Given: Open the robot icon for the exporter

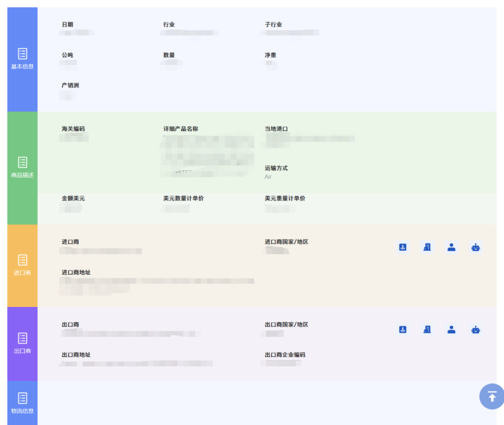Looking at the screenshot, I should click(x=476, y=330).
